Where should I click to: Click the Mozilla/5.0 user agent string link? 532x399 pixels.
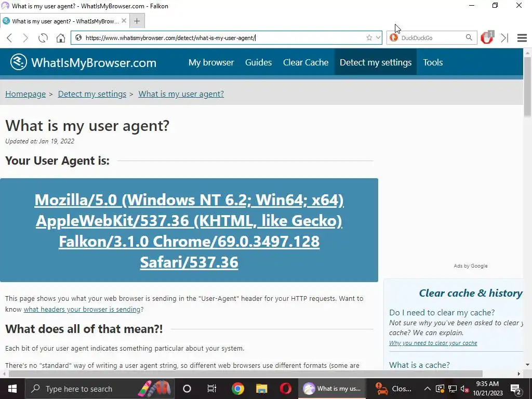point(189,231)
